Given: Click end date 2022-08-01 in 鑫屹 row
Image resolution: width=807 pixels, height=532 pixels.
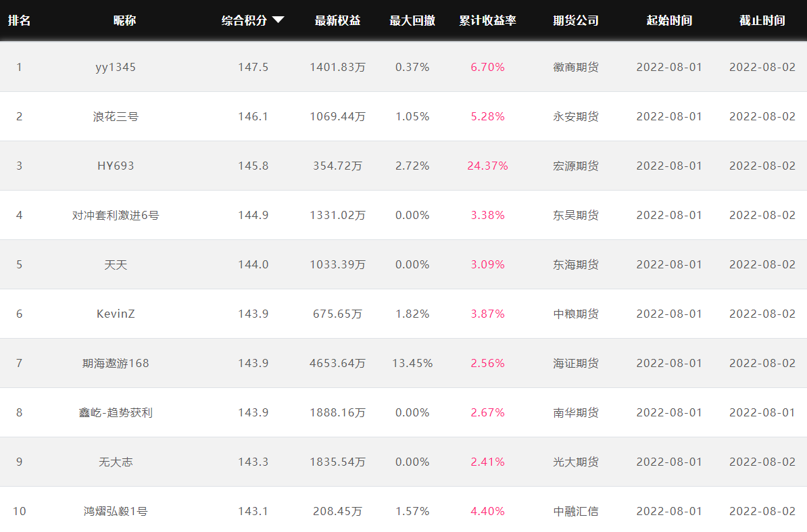Looking at the screenshot, I should [762, 412].
